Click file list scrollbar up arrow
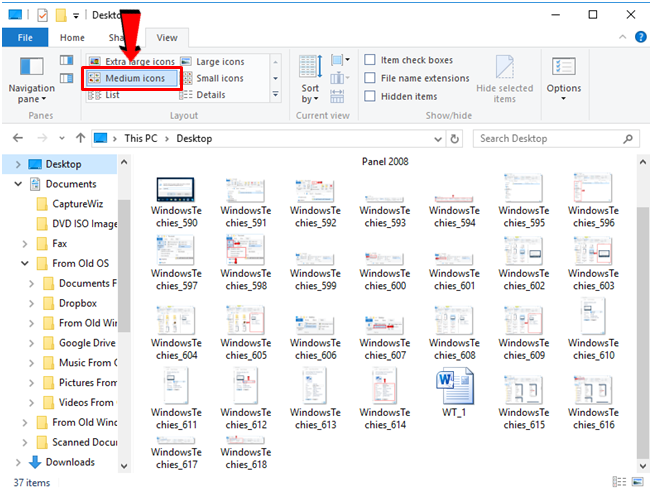 pos(643,162)
